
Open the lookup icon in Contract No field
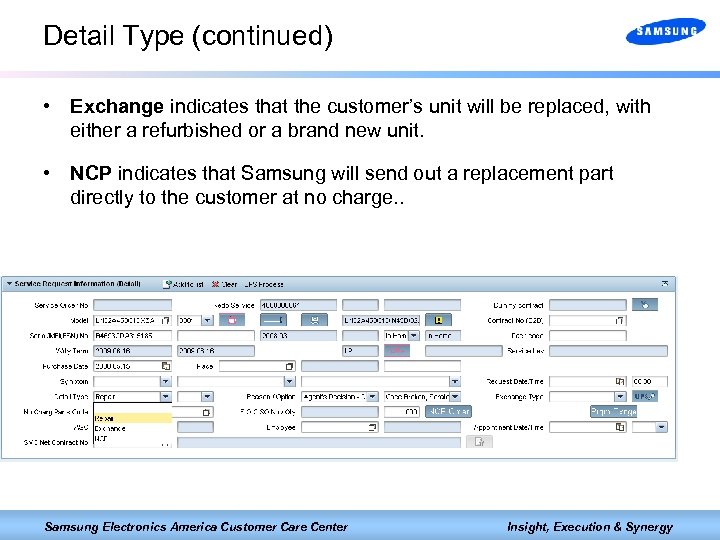pos(619,320)
